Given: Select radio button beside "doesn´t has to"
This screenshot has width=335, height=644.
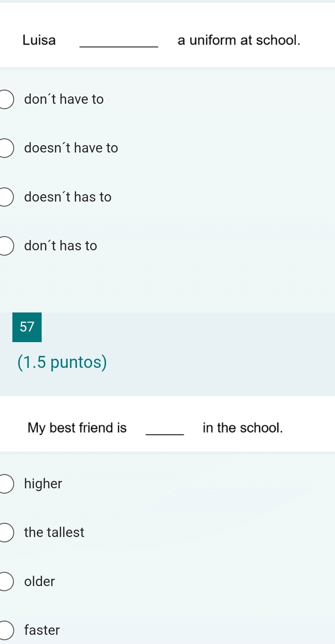Looking at the screenshot, I should pos(6,197).
